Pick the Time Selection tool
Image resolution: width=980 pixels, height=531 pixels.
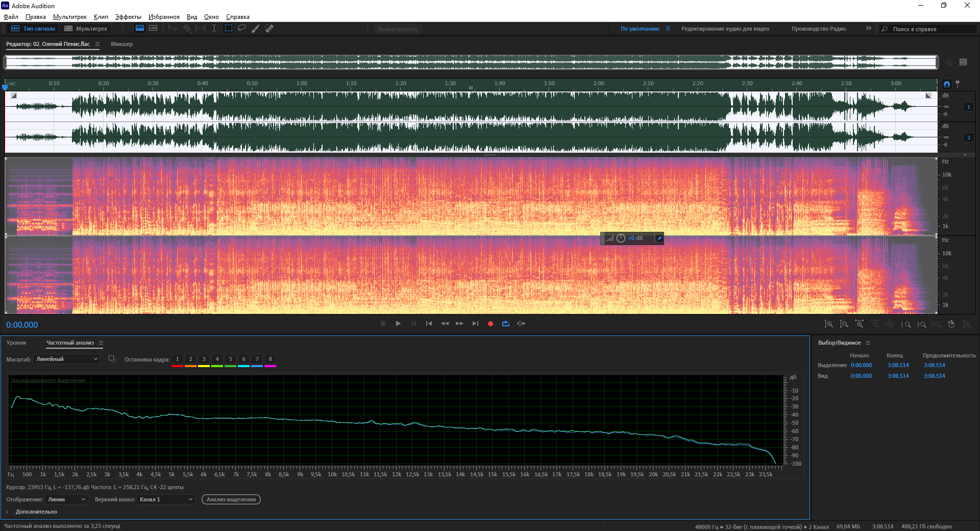pyautogui.click(x=214, y=29)
